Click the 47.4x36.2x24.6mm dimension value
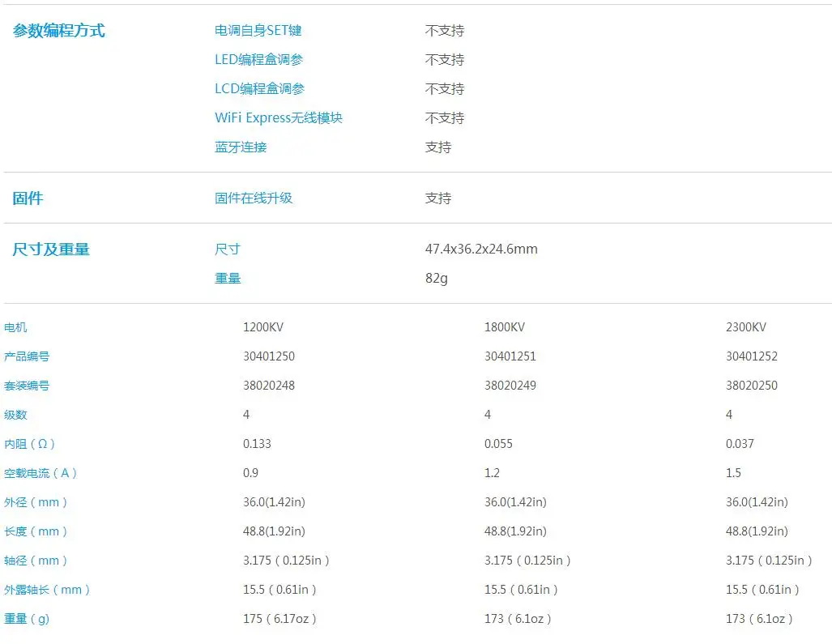Screen dimensions: 832x644 pyautogui.click(x=481, y=249)
